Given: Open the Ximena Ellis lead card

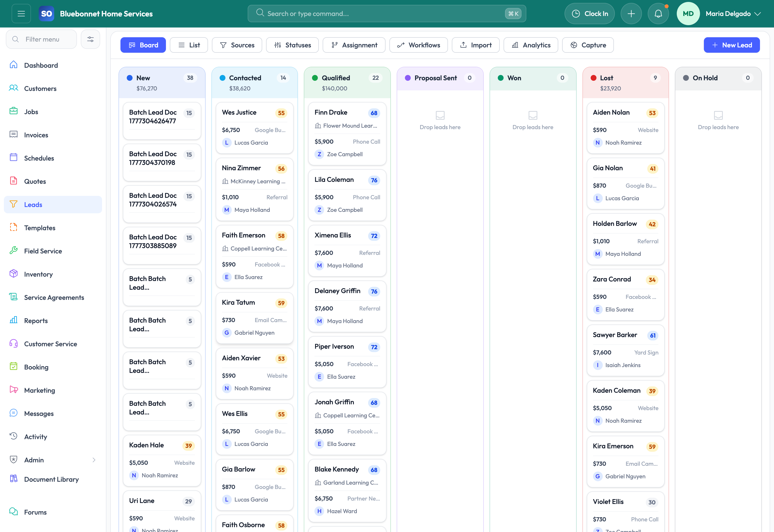Looking at the screenshot, I should pyautogui.click(x=347, y=251).
